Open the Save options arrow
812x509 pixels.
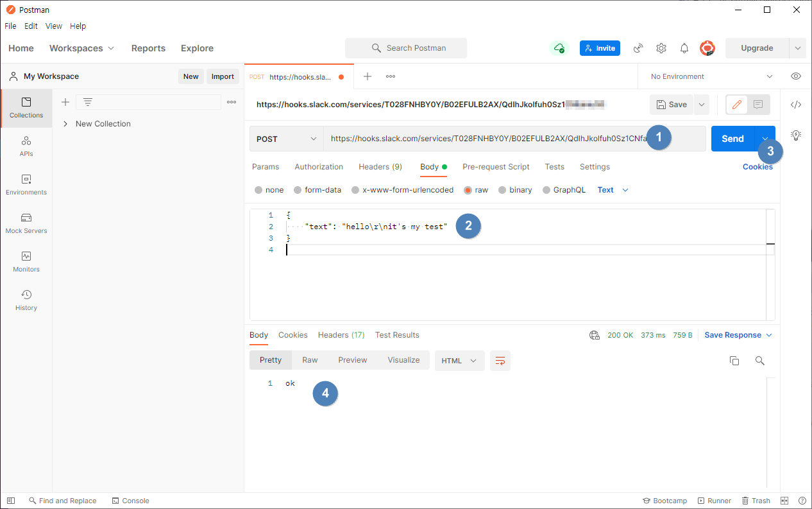pos(702,105)
